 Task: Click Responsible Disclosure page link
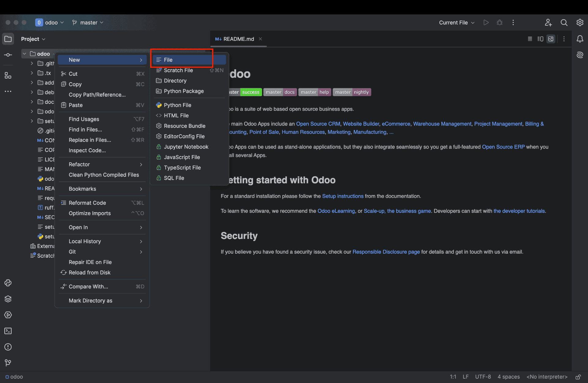[x=386, y=252]
